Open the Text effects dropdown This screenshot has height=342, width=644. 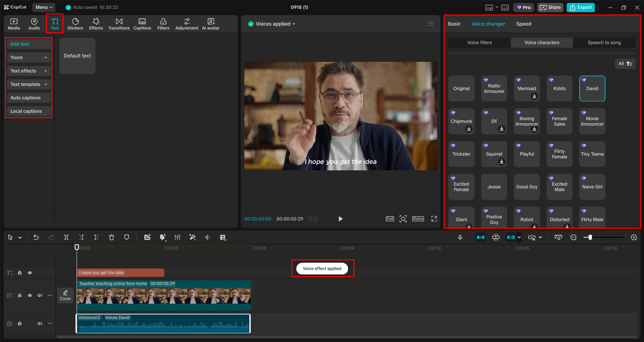pos(29,71)
